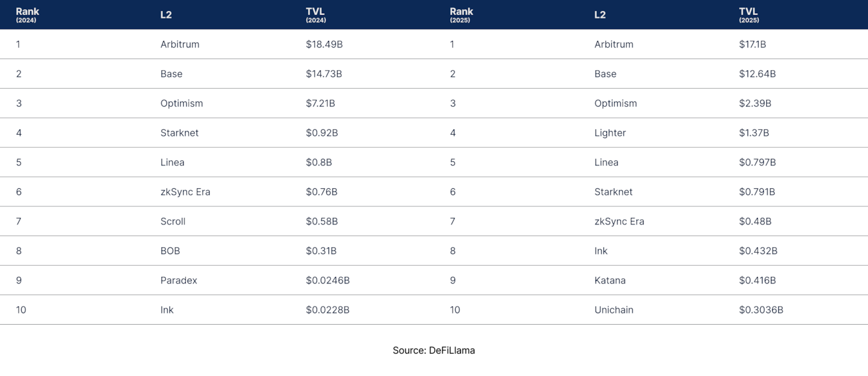Screen dimensions: 868x376
Task: Select the $0.0246B TVL cell
Action: (x=327, y=281)
